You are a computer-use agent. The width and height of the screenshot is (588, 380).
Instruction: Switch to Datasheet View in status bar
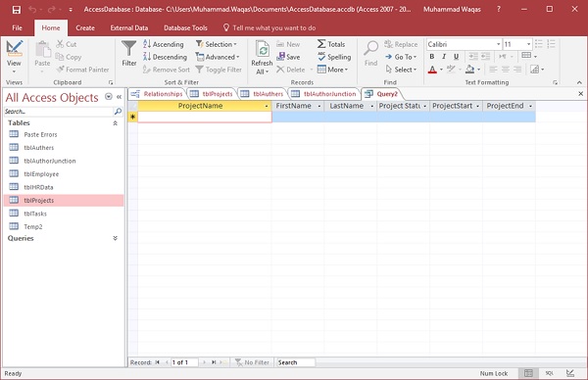point(528,373)
